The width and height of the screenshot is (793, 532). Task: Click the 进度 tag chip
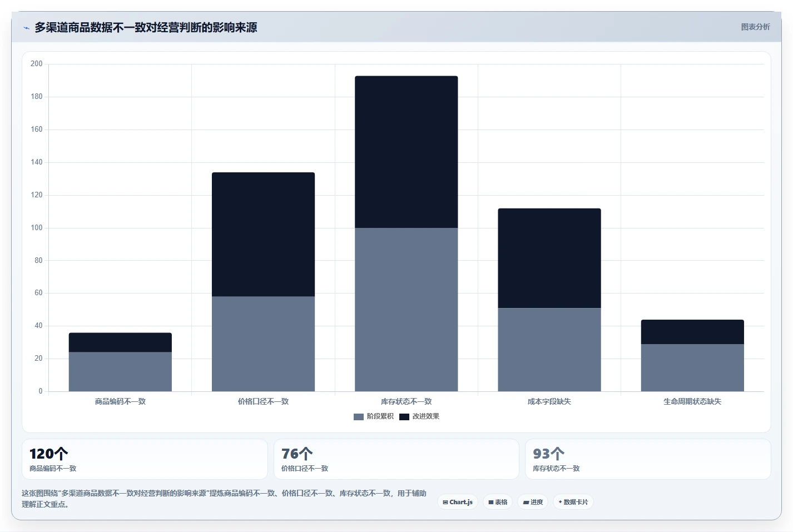pos(533,502)
